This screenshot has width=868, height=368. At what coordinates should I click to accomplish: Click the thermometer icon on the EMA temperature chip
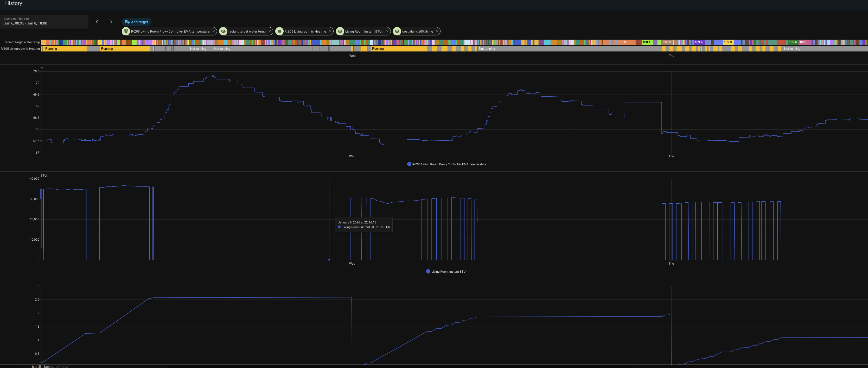point(126,31)
